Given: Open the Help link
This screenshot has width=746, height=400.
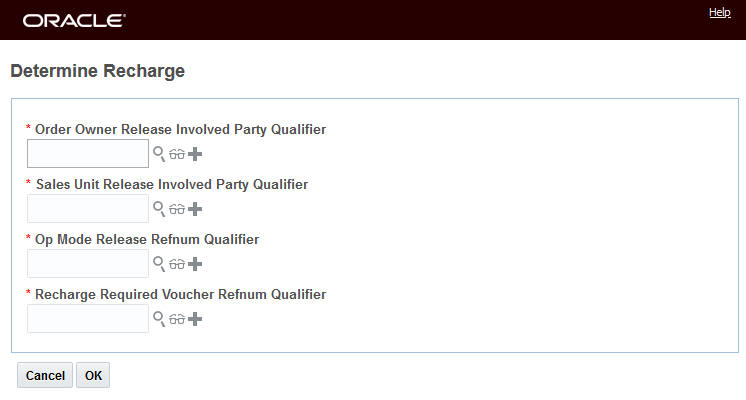Looking at the screenshot, I should tap(720, 12).
